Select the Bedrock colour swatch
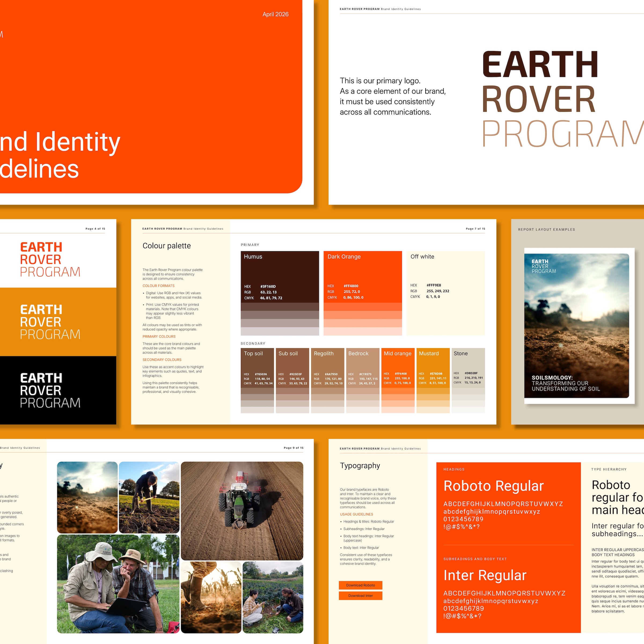Viewport: 644px width, 644px height. pyautogui.click(x=363, y=380)
